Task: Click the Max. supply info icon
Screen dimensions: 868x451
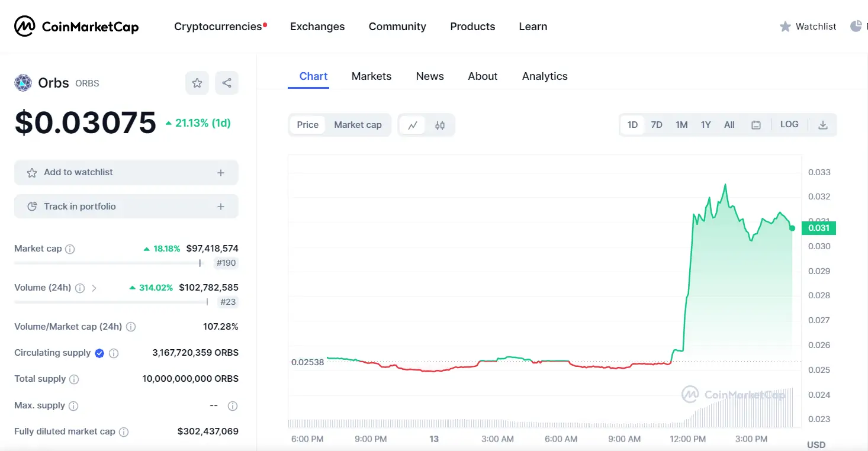Action: [73, 406]
